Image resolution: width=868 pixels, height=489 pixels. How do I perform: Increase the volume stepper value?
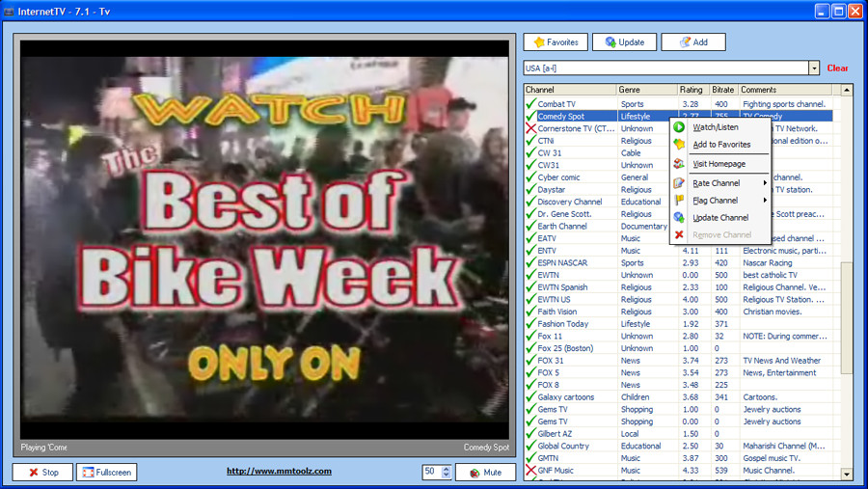coord(447,469)
